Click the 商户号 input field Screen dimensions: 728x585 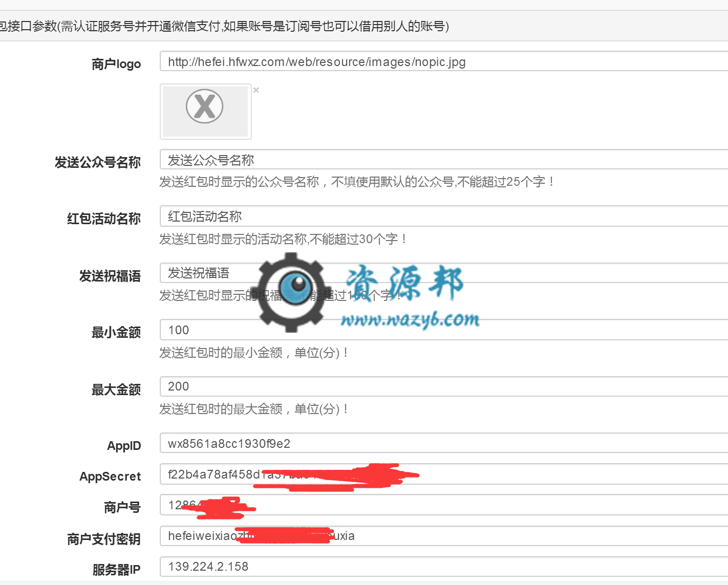[x=444, y=505]
